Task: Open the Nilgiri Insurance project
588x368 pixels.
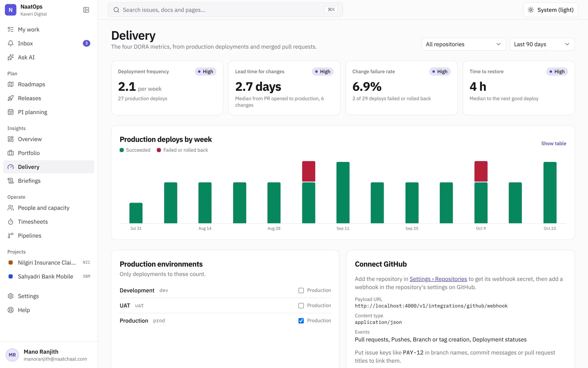Action: click(49, 263)
